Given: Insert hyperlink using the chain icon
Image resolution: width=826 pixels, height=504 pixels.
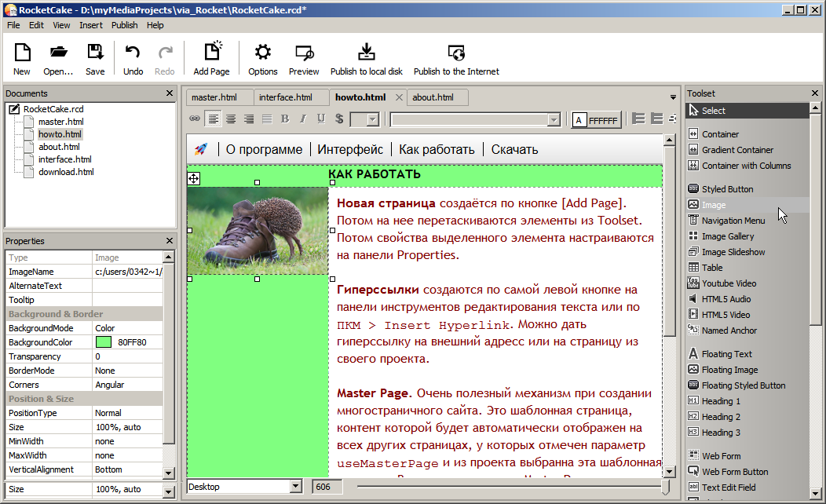Looking at the screenshot, I should [195, 119].
